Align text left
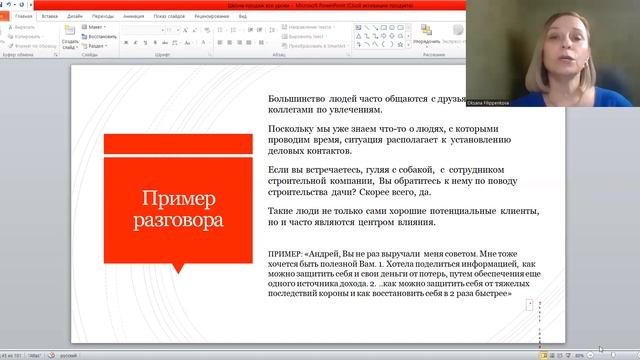Image resolution: width=640 pixels, height=360 pixels. tap(220, 42)
